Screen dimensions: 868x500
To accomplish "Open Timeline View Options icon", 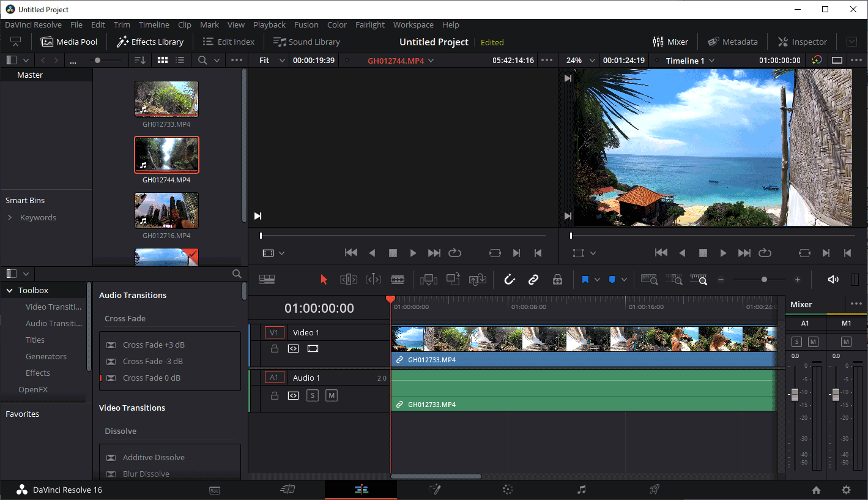I will [267, 279].
